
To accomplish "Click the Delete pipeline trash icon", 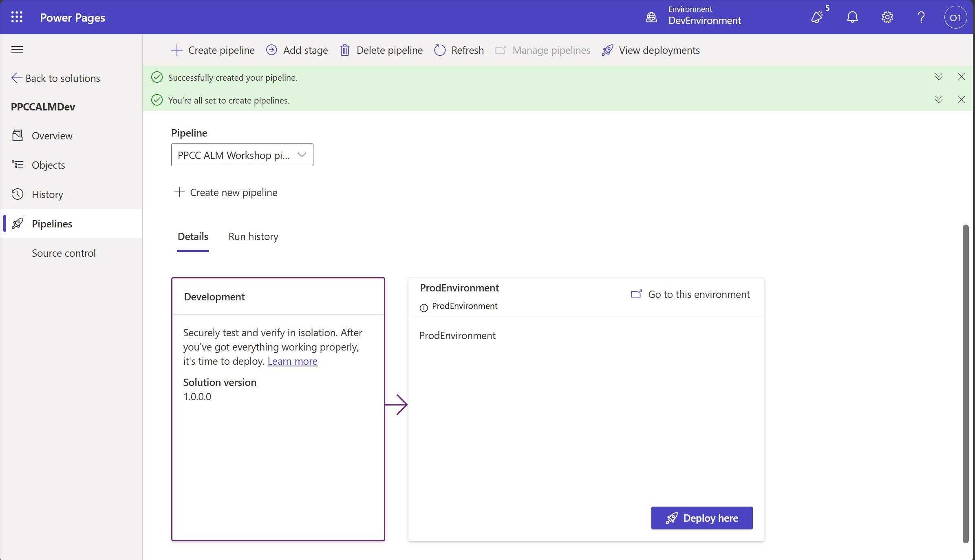I will 345,50.
